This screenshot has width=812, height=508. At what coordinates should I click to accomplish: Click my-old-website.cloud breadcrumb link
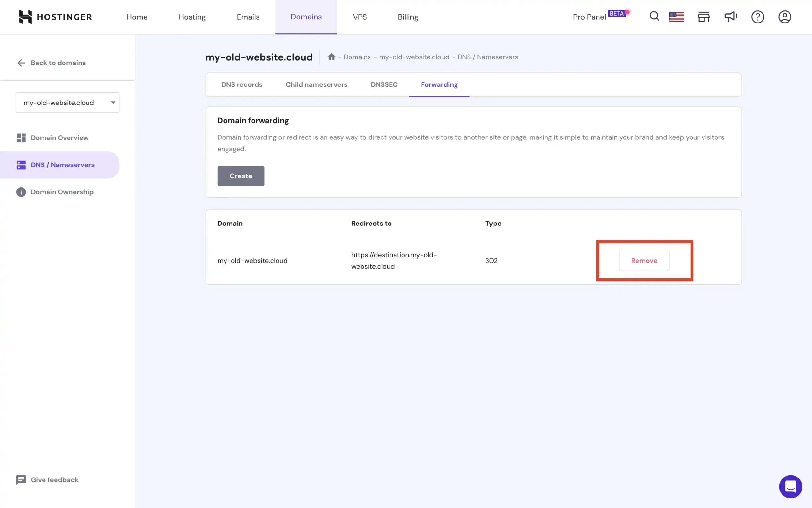coord(414,57)
